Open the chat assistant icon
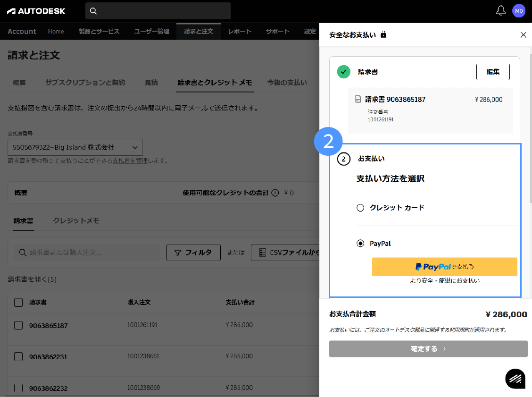Viewport: 532px width, 397px height. [515, 378]
